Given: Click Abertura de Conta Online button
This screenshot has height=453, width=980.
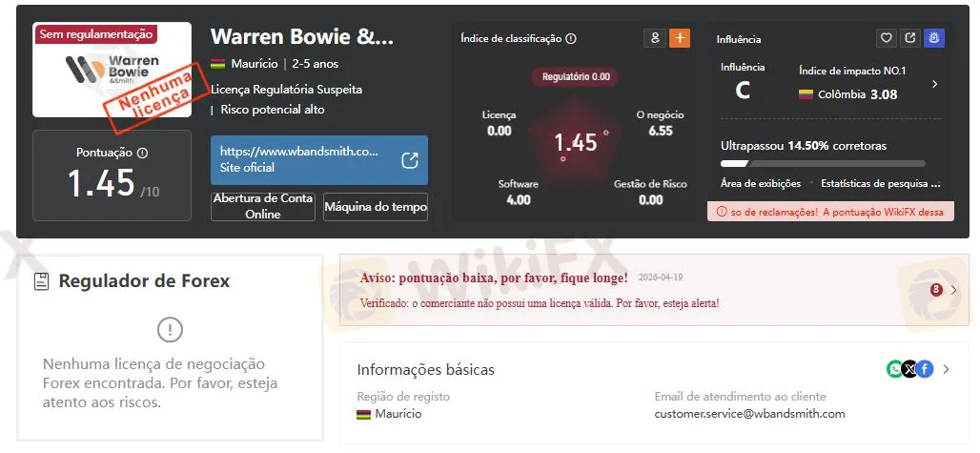Looking at the screenshot, I should 263,206.
